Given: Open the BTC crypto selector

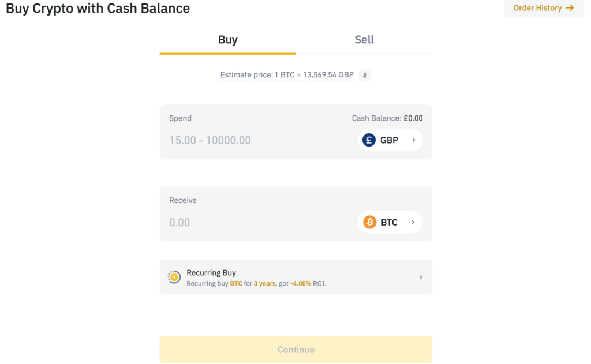Looking at the screenshot, I should 390,222.
